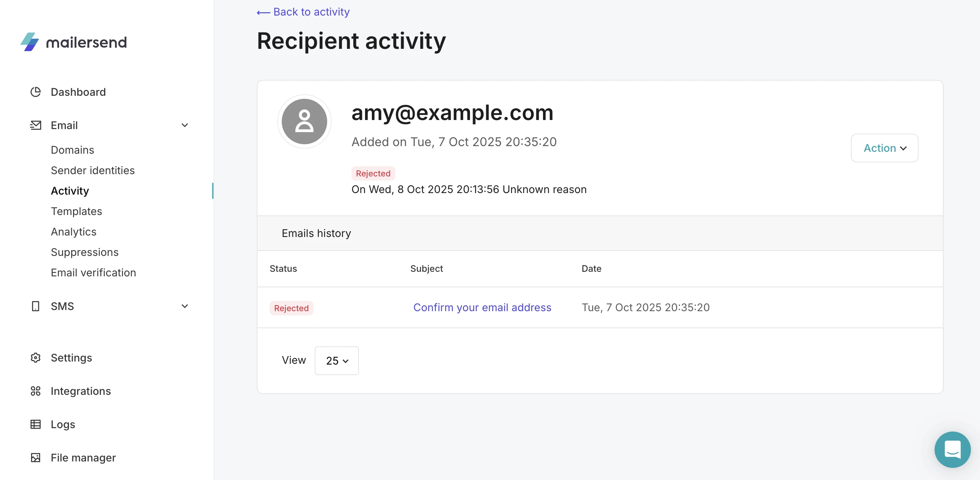This screenshot has height=480, width=980.
Task: Open Dashboard via its pie chart icon
Action: 35,92
